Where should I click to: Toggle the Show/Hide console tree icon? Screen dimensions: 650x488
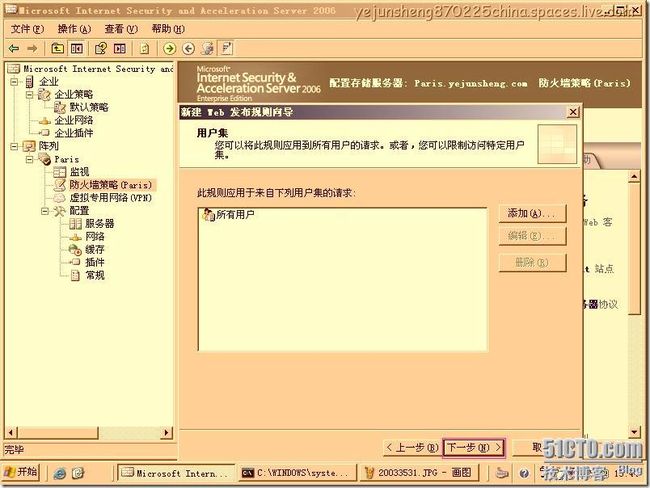(77, 49)
